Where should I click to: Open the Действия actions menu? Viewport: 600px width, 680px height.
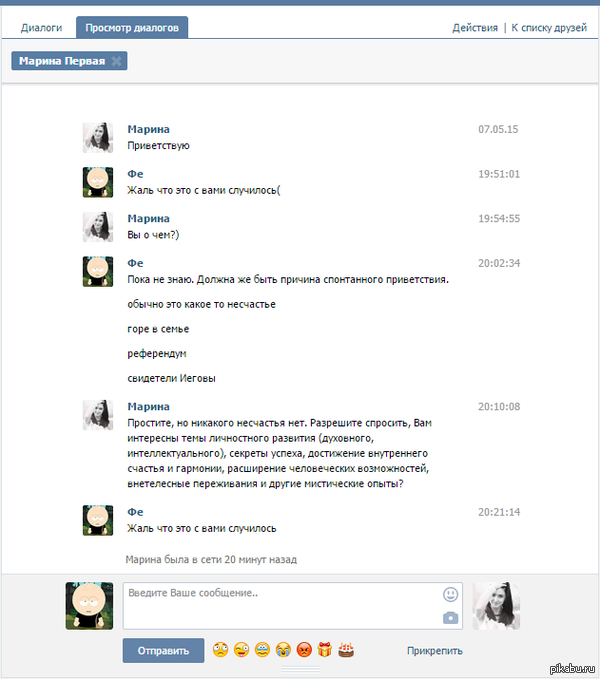pyautogui.click(x=474, y=28)
